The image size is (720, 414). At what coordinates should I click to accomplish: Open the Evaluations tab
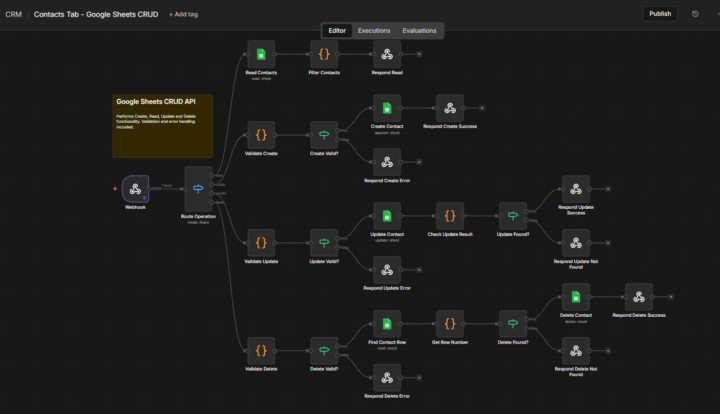point(419,31)
